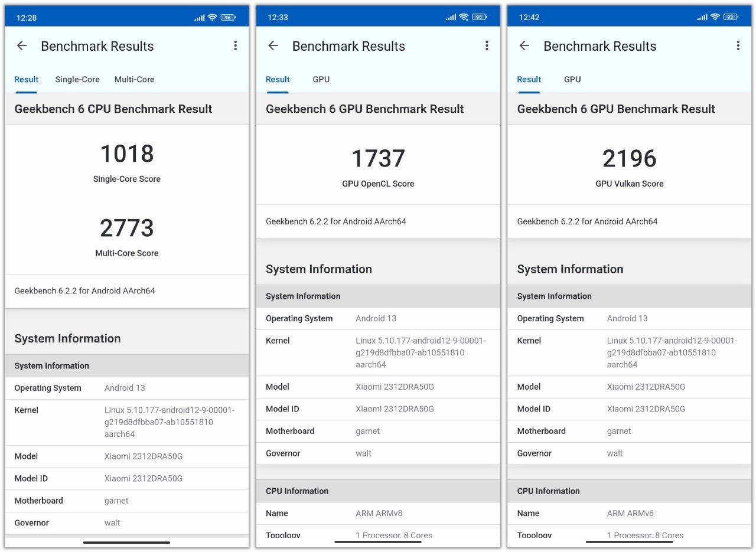The width and height of the screenshot is (756, 552).
Task: Tap Model row in CPU benchmark screen
Action: click(127, 456)
